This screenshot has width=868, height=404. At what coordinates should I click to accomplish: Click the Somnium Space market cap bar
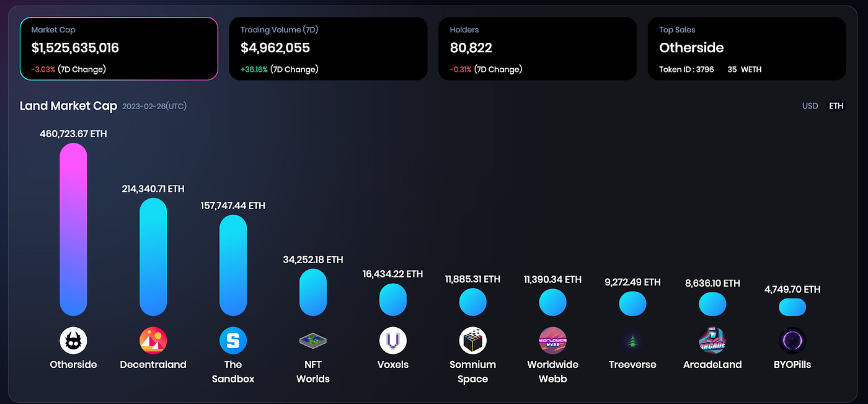[473, 302]
